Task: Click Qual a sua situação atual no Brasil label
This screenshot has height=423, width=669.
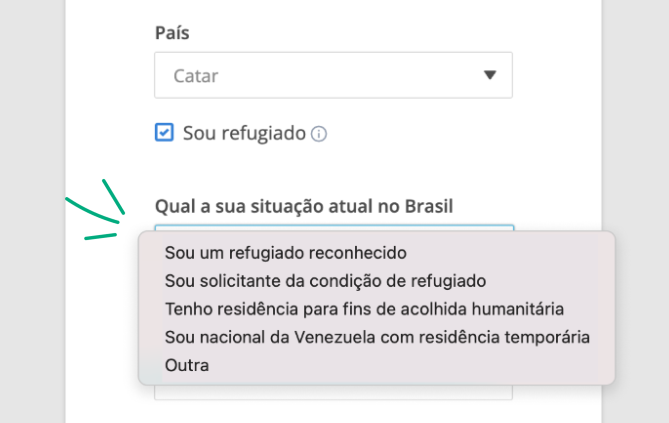Action: (x=304, y=206)
